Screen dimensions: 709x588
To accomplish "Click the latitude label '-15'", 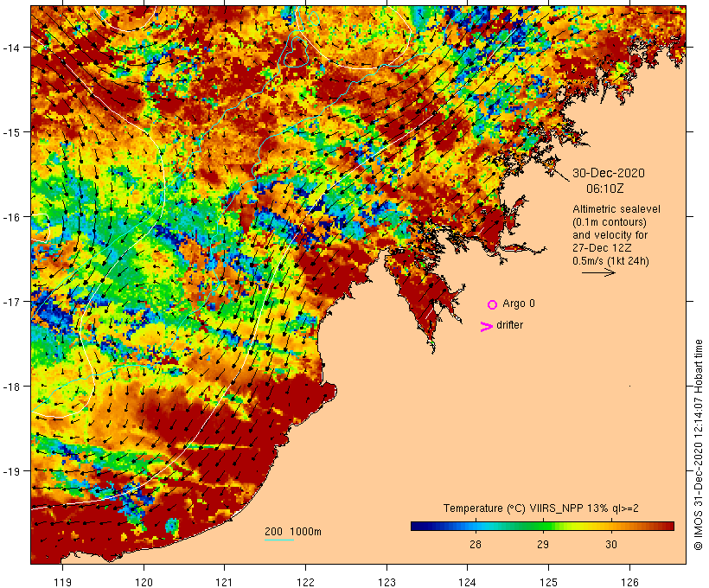I will pos(10,132).
